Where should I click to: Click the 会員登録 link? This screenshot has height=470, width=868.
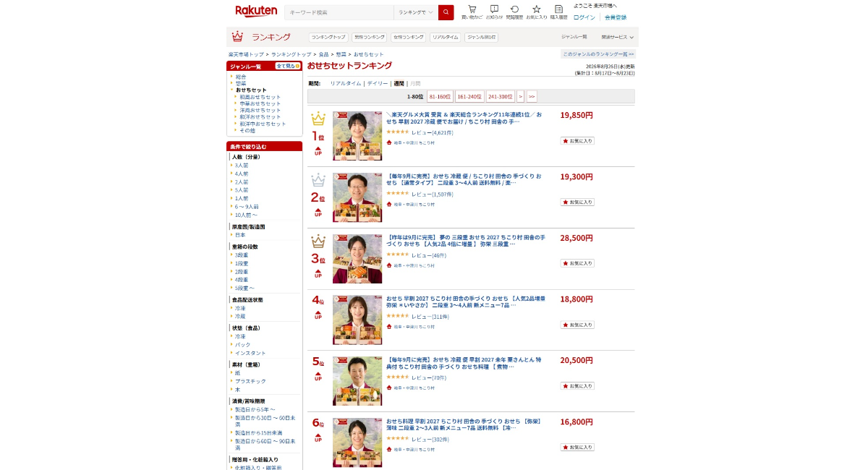(616, 17)
